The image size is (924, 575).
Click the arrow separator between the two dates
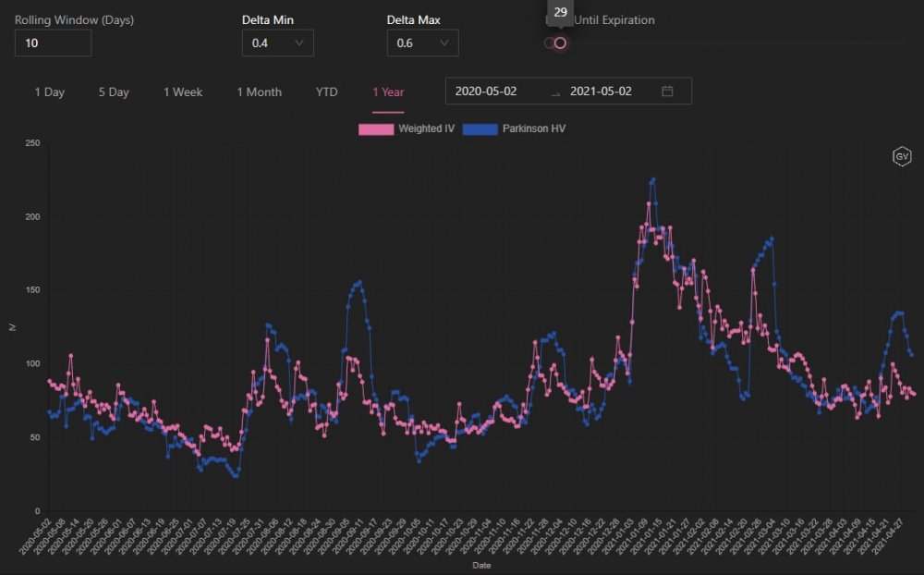coord(555,92)
